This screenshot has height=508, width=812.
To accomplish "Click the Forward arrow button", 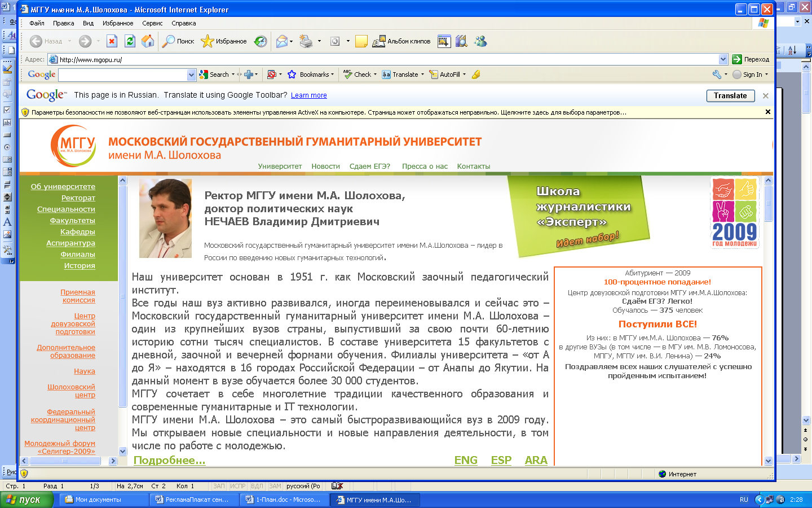I will (85, 41).
